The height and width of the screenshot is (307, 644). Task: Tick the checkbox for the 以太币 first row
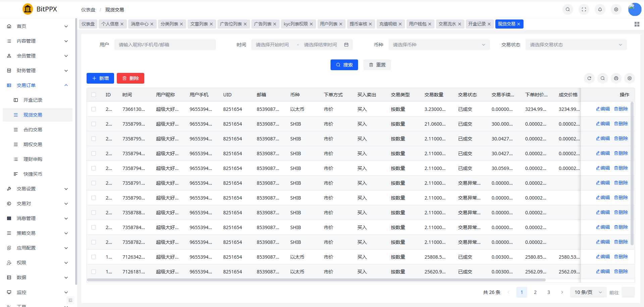tap(94, 109)
